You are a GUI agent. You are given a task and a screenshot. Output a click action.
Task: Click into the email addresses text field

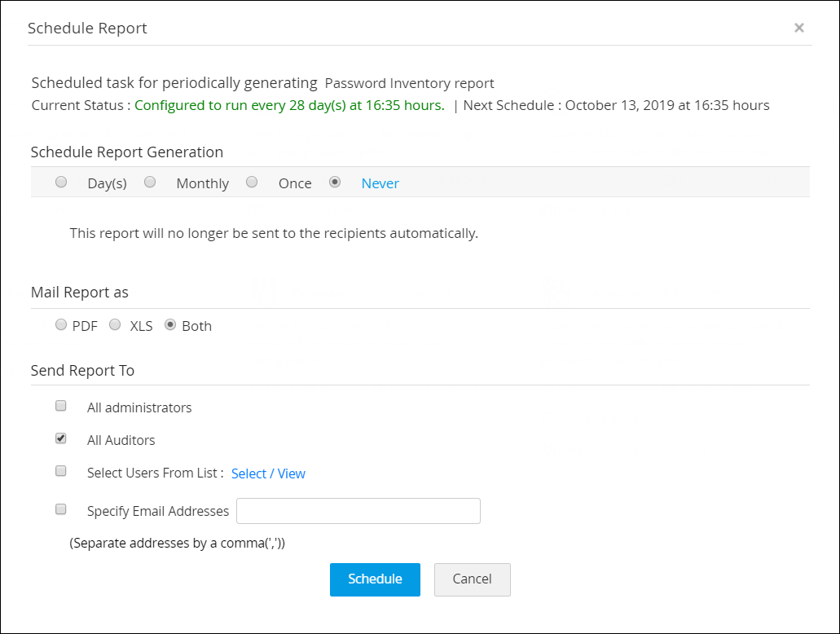[358, 511]
